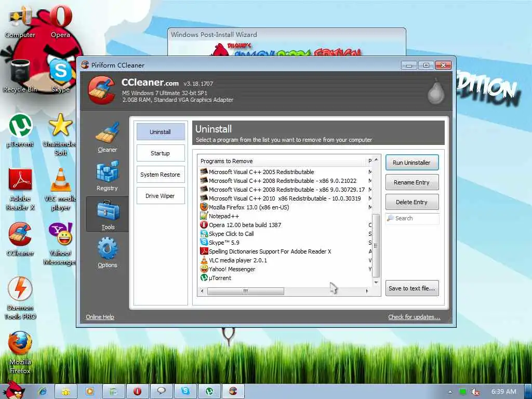The width and height of the screenshot is (532, 399).
Task: Select µTorrent in the program list
Action: (x=285, y=278)
